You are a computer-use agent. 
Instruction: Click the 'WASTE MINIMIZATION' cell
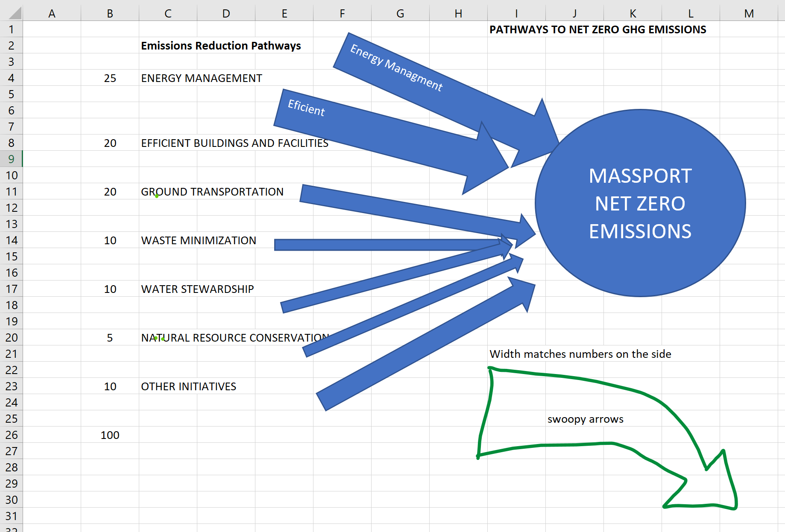tap(199, 240)
